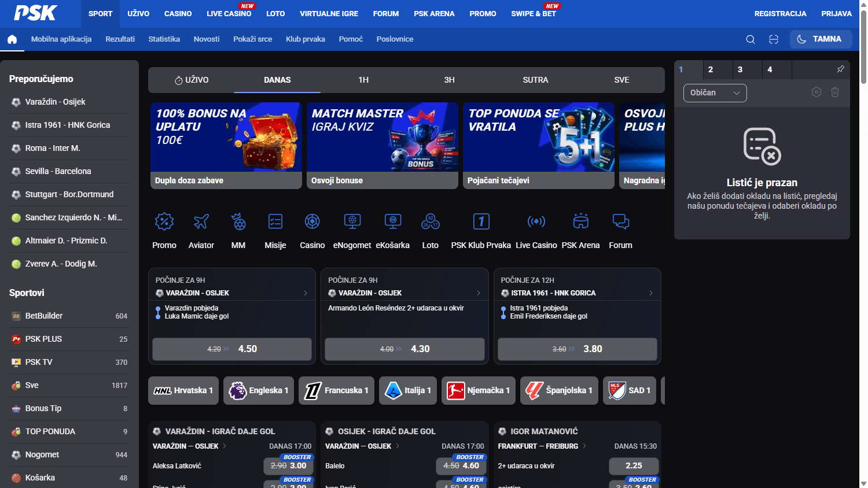
Task: Switch to TAMNA dark theme
Action: pyautogui.click(x=821, y=39)
